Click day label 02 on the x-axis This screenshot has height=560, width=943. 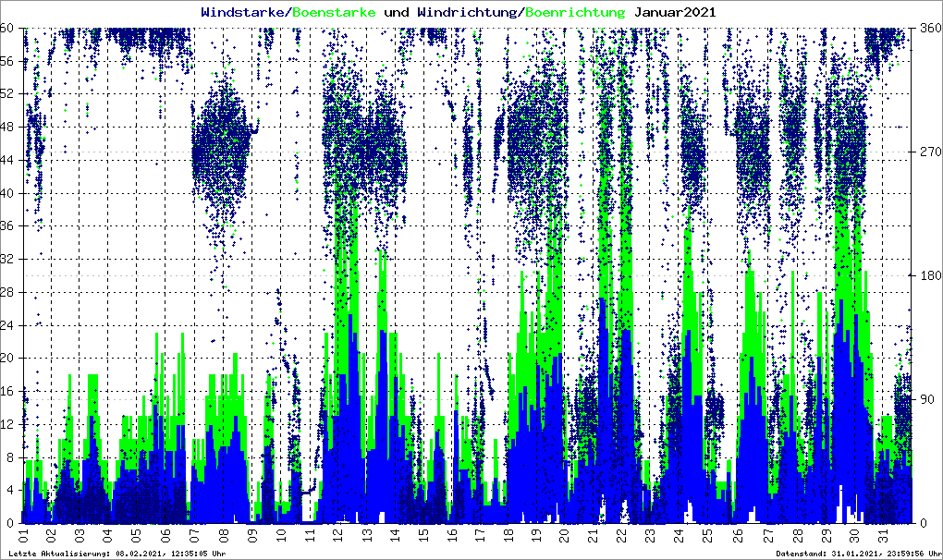click(x=52, y=535)
